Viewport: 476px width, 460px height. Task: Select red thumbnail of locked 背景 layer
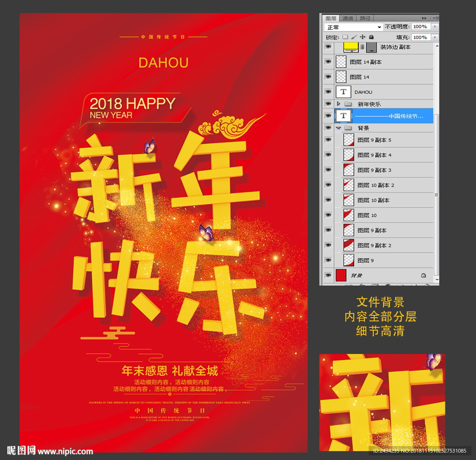pos(341,275)
